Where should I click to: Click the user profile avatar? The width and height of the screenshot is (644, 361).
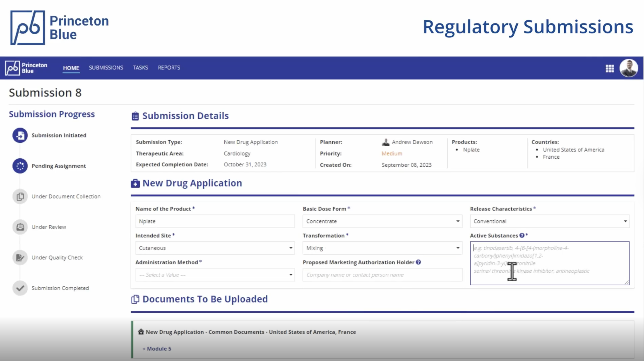coord(628,68)
